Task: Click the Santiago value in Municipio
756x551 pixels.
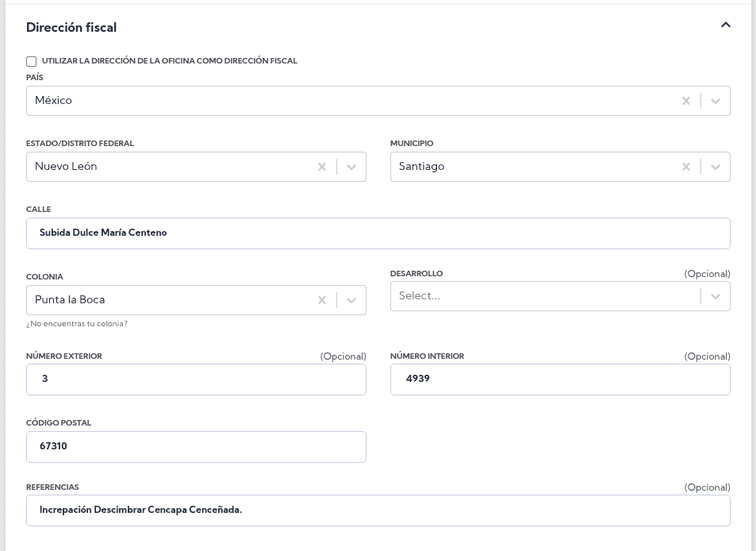Action: pos(421,167)
